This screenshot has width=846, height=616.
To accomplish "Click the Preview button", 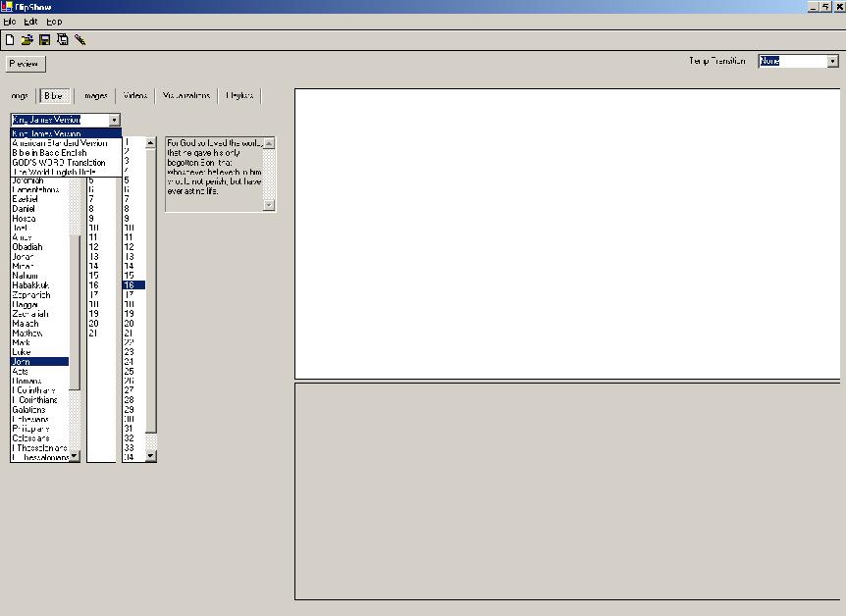I will pyautogui.click(x=24, y=63).
